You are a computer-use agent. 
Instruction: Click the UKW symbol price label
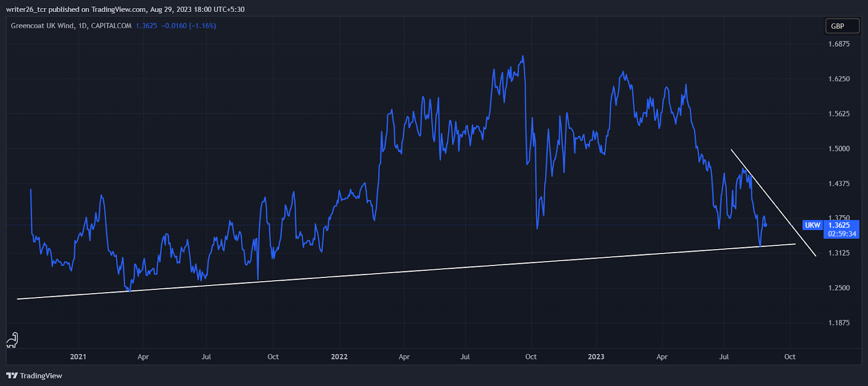pyautogui.click(x=812, y=225)
